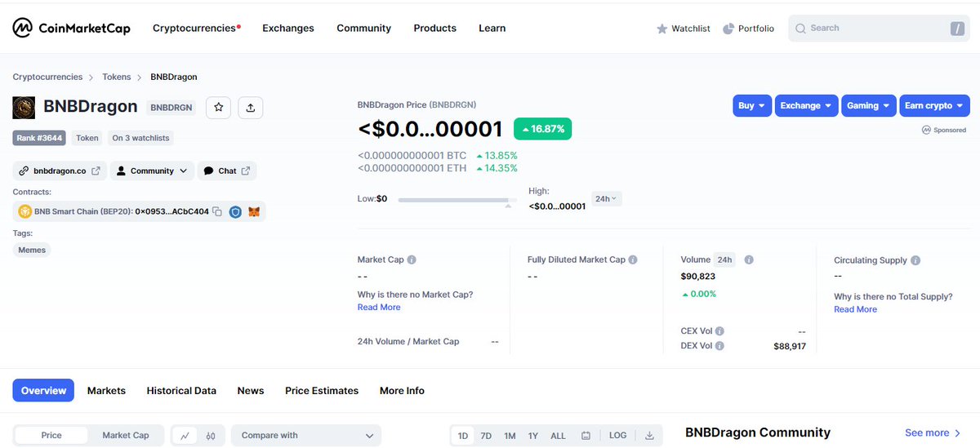Open the chart calendar date picker

pos(586,436)
